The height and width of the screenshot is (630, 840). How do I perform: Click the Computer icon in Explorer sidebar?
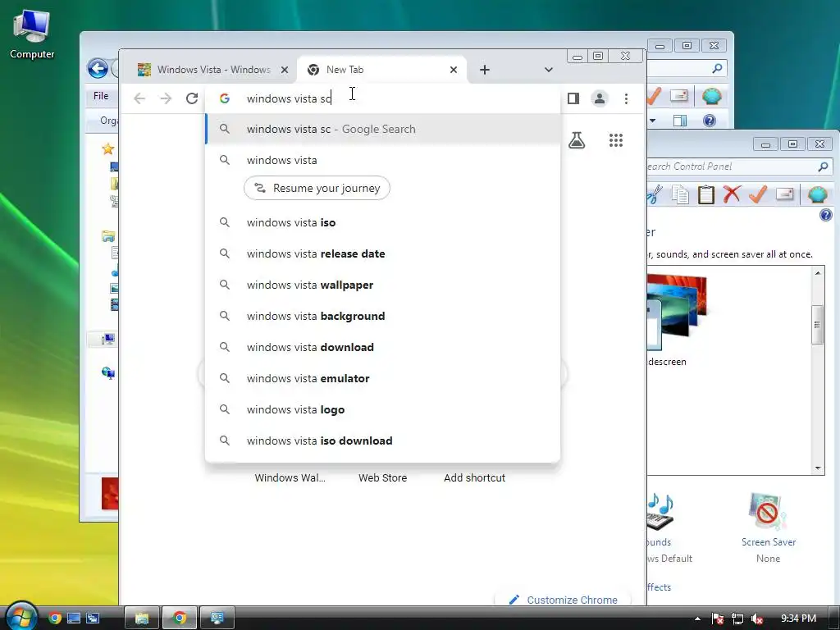108,339
